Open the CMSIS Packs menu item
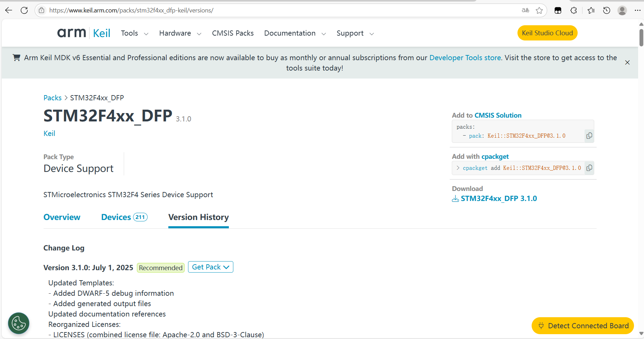 233,33
